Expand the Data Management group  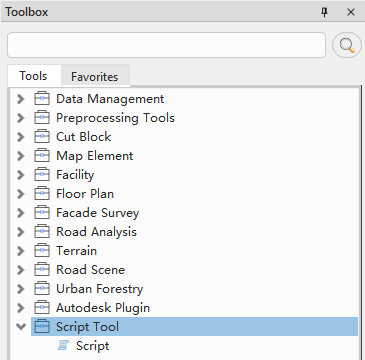pyautogui.click(x=21, y=99)
